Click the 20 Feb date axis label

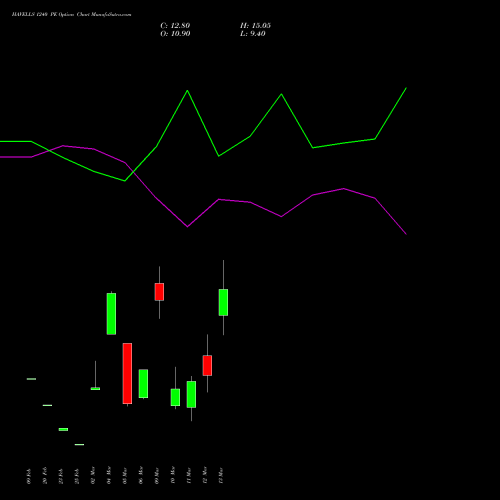45,476
